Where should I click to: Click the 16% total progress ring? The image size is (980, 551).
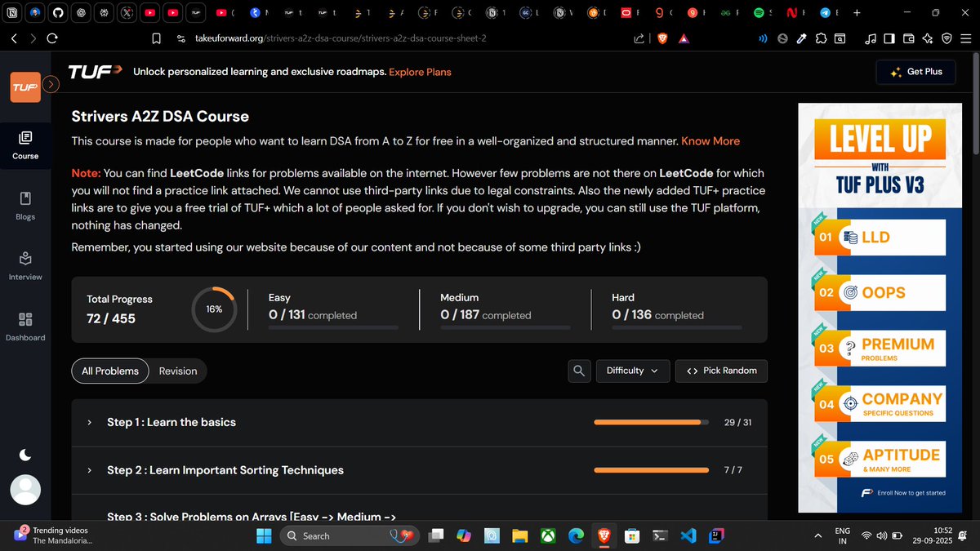click(214, 309)
